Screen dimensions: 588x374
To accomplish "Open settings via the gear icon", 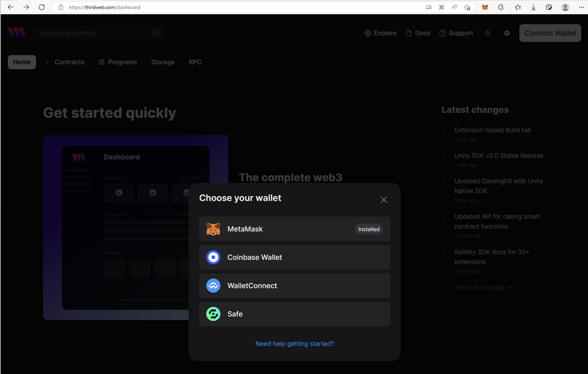I will click(506, 33).
